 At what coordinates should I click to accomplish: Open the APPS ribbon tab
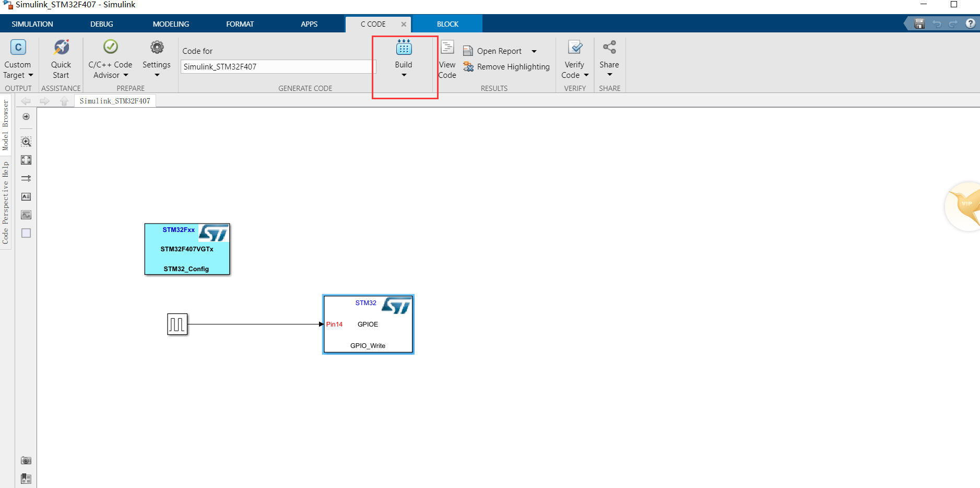coord(309,24)
